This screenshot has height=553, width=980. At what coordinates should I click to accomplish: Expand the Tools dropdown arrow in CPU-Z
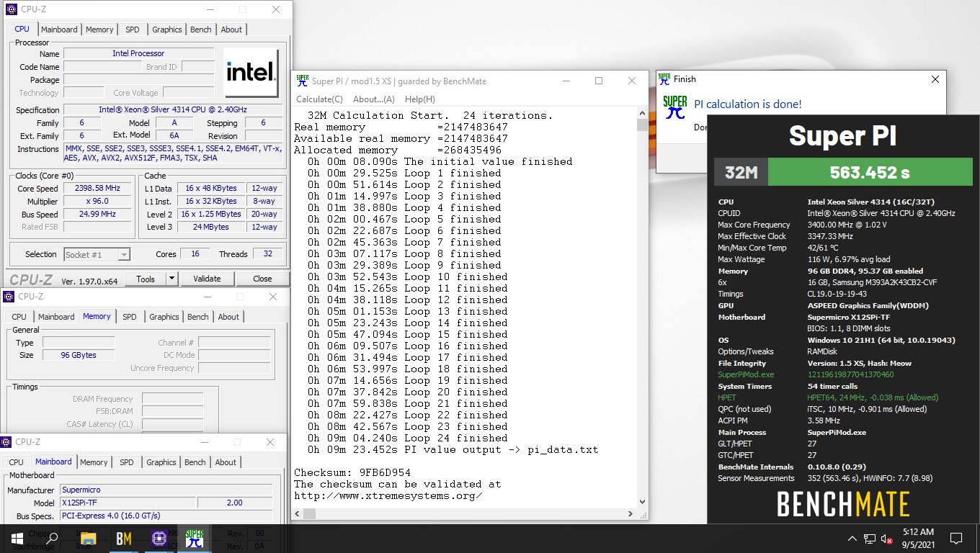(x=171, y=279)
